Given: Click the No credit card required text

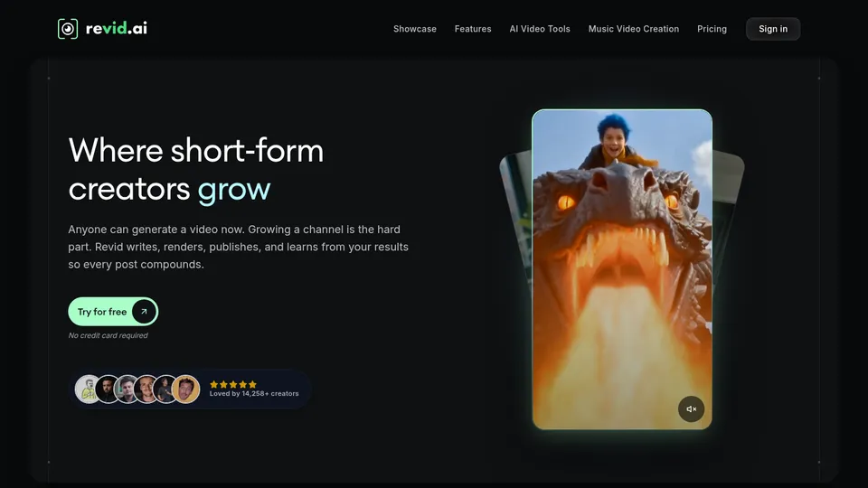Looking at the screenshot, I should pyautogui.click(x=108, y=335).
